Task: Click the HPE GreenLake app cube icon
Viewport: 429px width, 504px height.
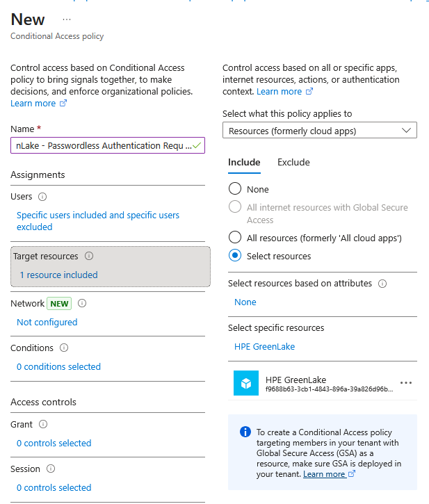Action: (x=245, y=383)
